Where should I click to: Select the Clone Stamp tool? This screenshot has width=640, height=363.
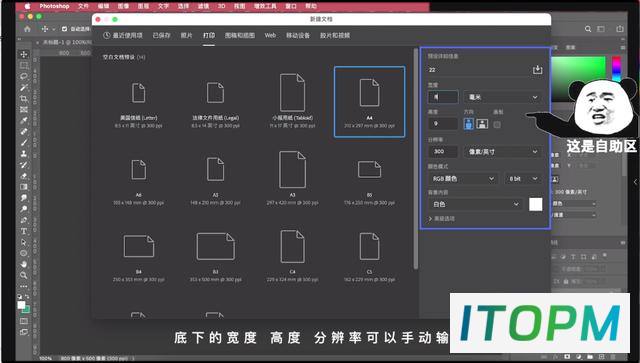[x=24, y=154]
